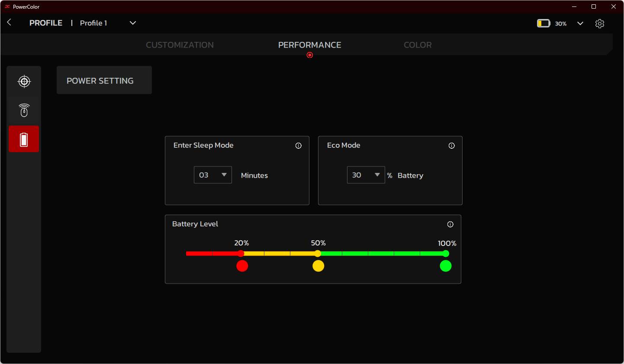Expand the battery 30% device chevron

580,23
